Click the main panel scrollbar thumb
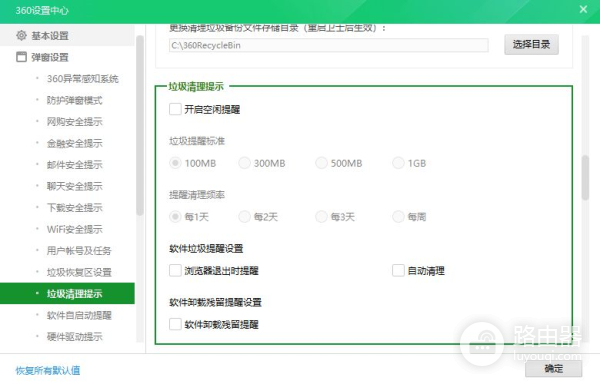The width and height of the screenshot is (600, 384). pyautogui.click(x=585, y=177)
